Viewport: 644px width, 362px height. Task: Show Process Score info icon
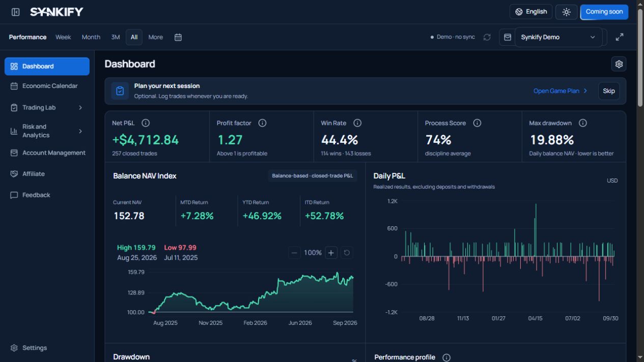[477, 123]
